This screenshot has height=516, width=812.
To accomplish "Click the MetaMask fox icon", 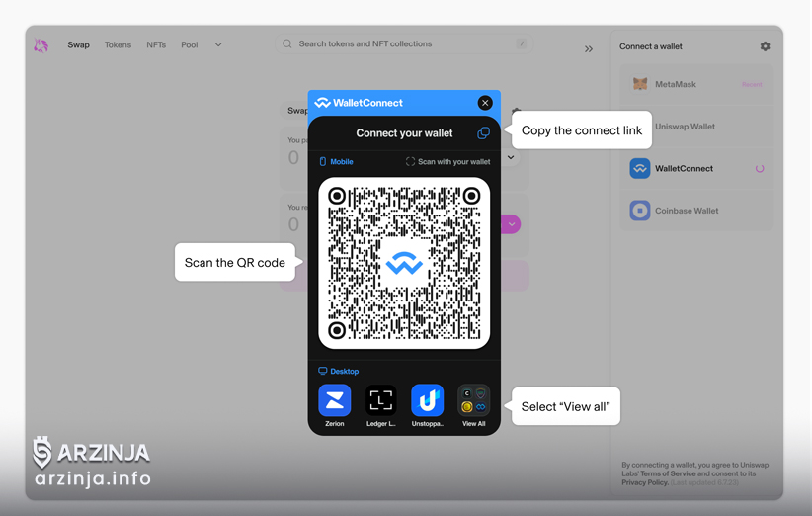I will pos(640,84).
